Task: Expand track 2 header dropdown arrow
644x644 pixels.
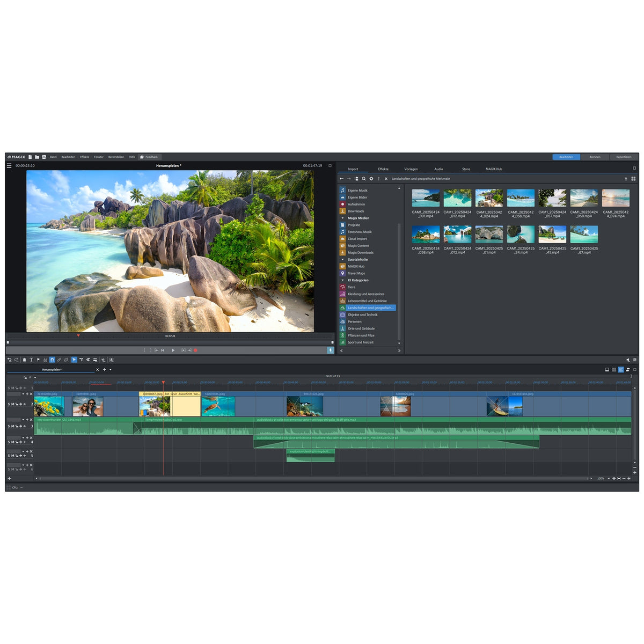Action: pyautogui.click(x=23, y=394)
